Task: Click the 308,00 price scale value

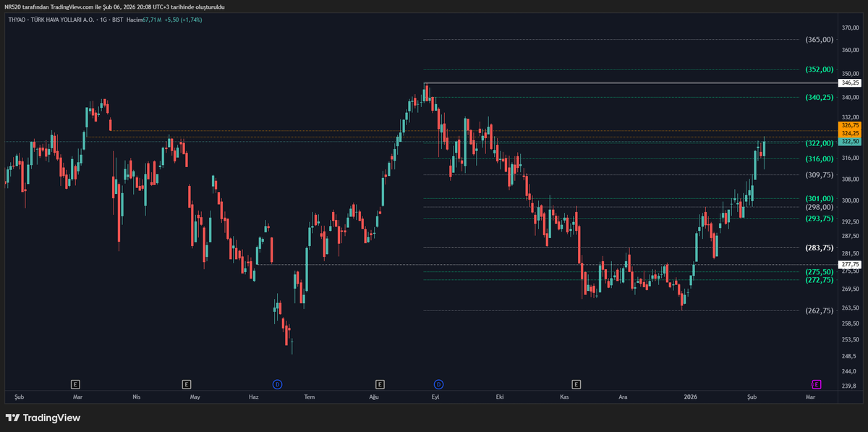Action: click(850, 179)
